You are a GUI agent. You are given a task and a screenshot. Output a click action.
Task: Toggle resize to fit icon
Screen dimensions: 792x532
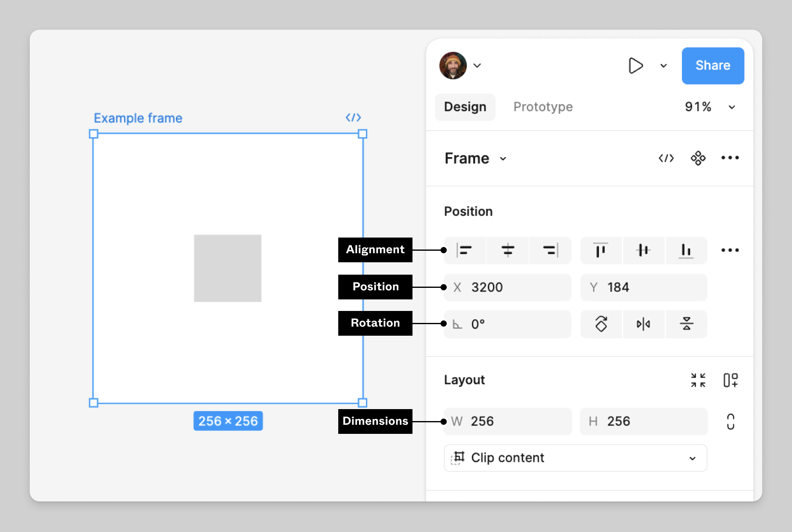tap(698, 380)
